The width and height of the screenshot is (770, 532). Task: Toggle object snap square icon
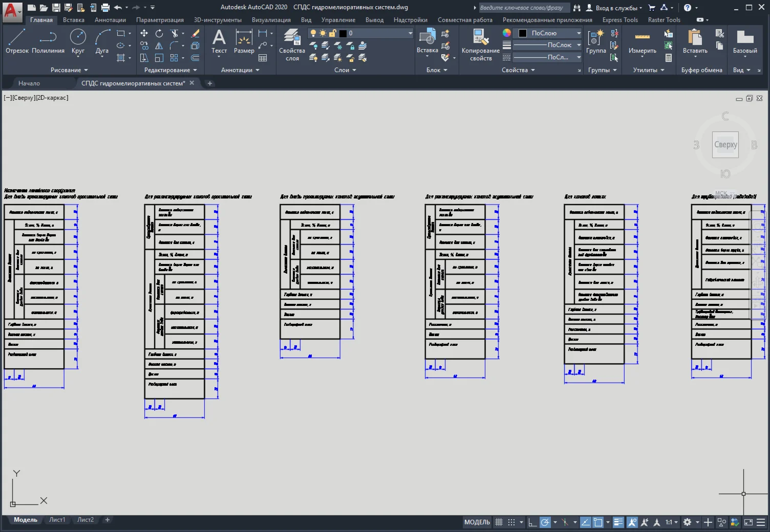pos(598,522)
